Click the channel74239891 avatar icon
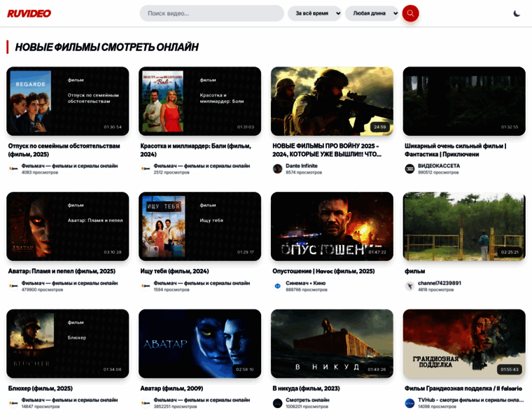The width and height of the screenshot is (532, 420). pos(409,286)
